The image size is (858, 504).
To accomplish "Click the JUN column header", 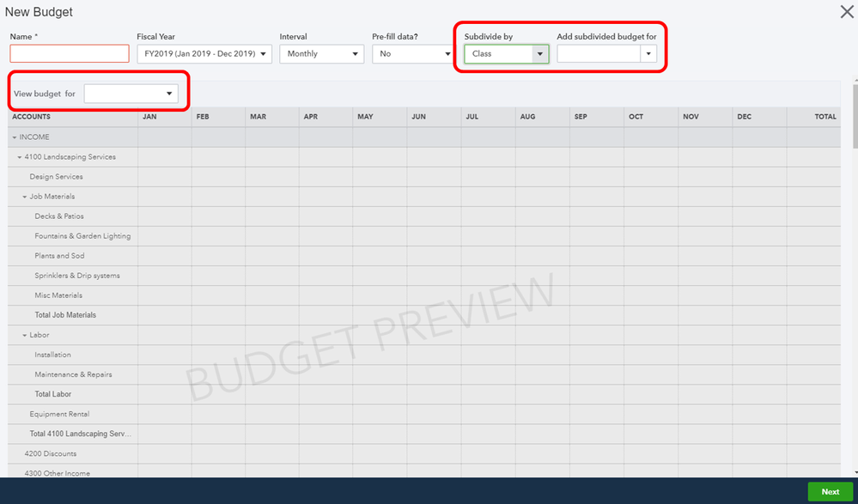I will [x=434, y=117].
